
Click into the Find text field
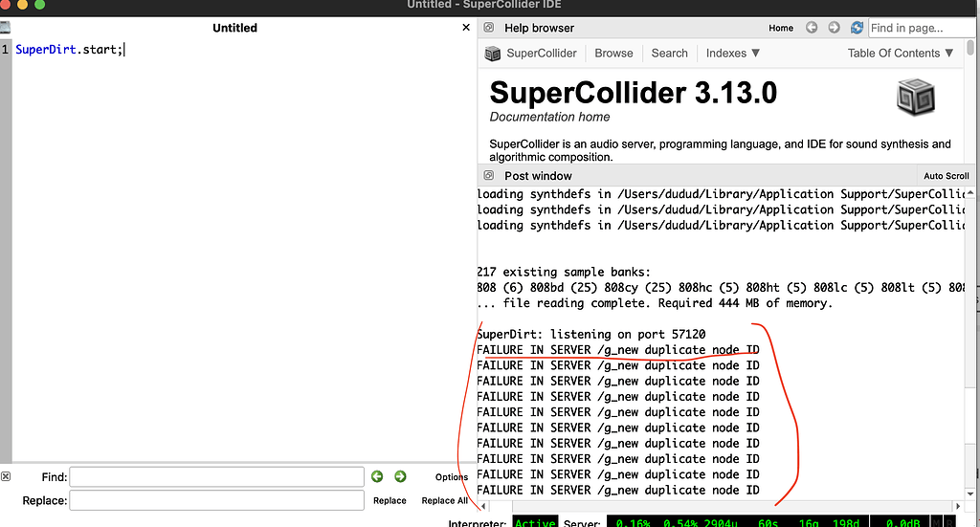click(217, 477)
